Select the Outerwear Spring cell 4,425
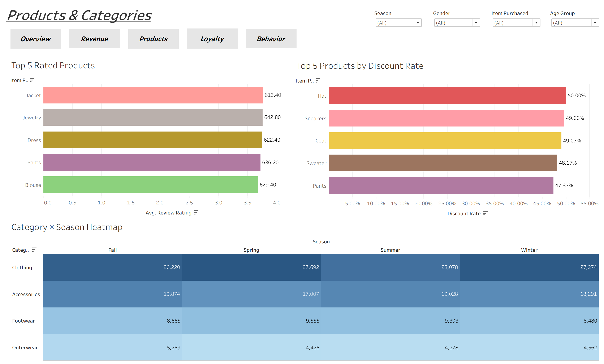This screenshot has width=604, height=364. (251, 347)
